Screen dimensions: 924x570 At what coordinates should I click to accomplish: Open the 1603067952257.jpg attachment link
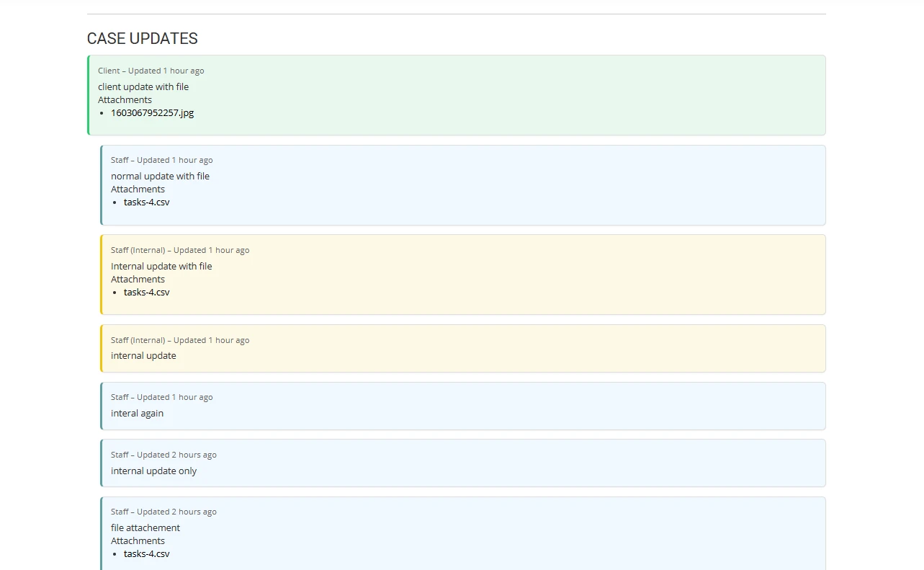[152, 113]
